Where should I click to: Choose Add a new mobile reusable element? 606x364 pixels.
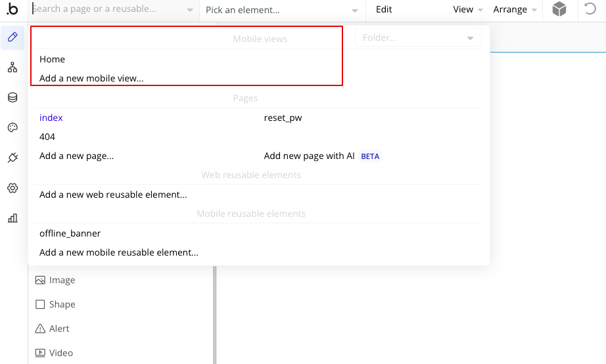pyautogui.click(x=119, y=252)
